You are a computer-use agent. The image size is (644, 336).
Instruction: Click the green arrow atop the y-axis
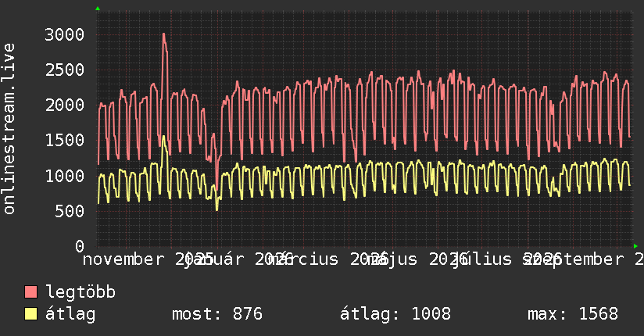98,9
